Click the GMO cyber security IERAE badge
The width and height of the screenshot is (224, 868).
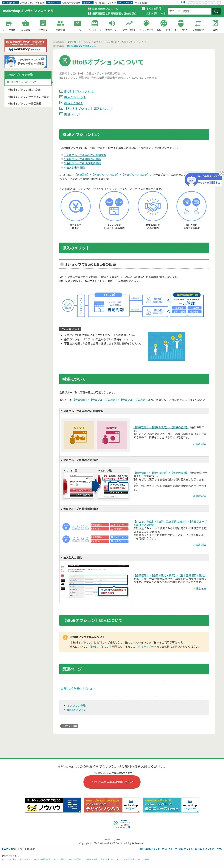click(122, 824)
